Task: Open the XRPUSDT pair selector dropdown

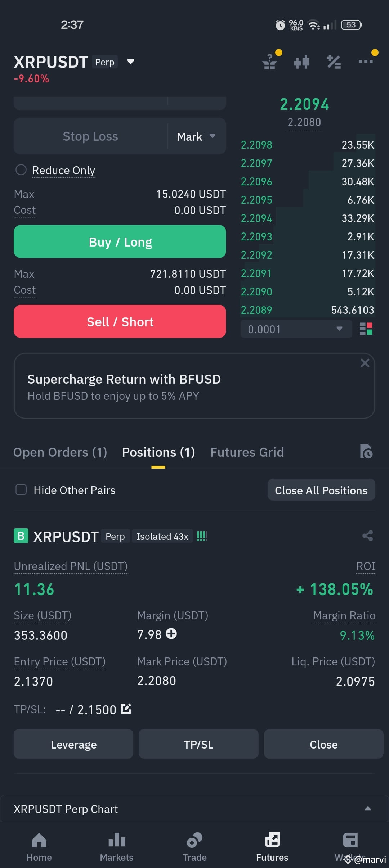Action: point(131,62)
